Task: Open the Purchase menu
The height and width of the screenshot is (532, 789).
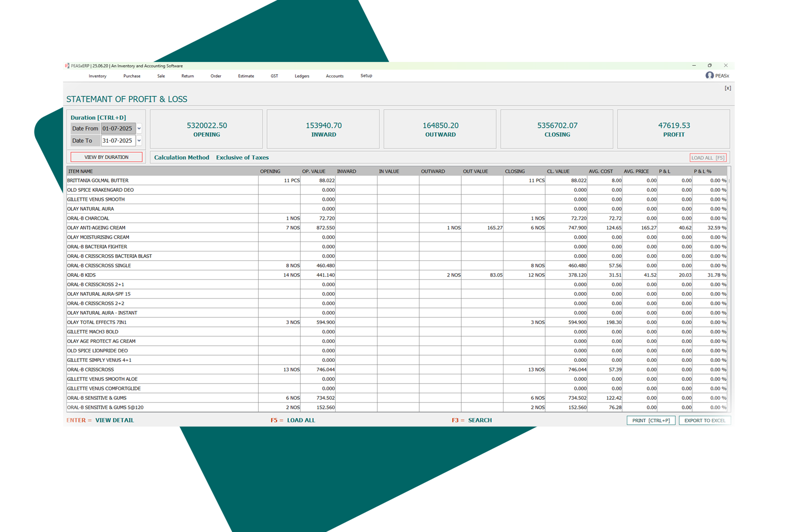Action: click(x=132, y=76)
